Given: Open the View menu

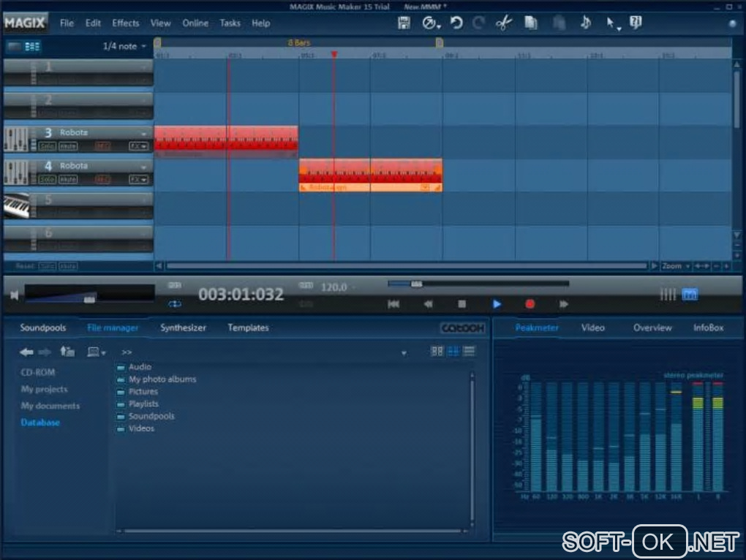Looking at the screenshot, I should pos(160,23).
